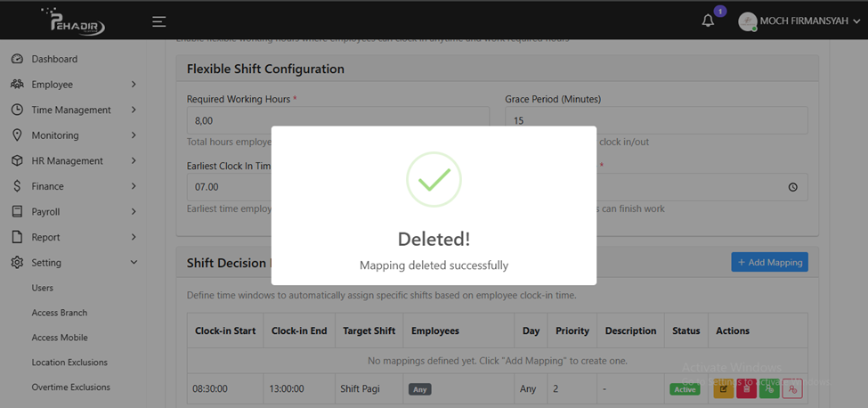
Task: Expand Time Management chevron
Action: [134, 110]
